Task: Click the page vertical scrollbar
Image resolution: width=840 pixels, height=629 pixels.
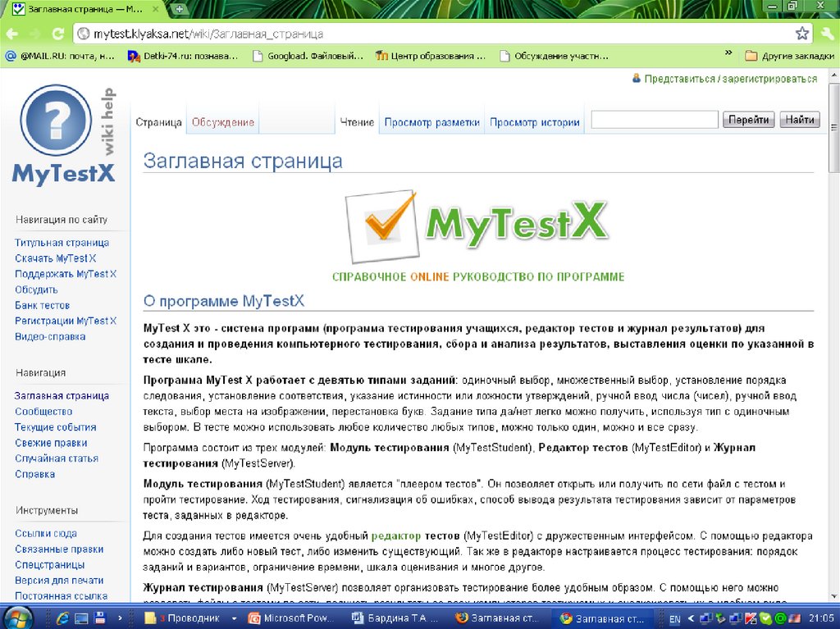Action: pos(834,127)
